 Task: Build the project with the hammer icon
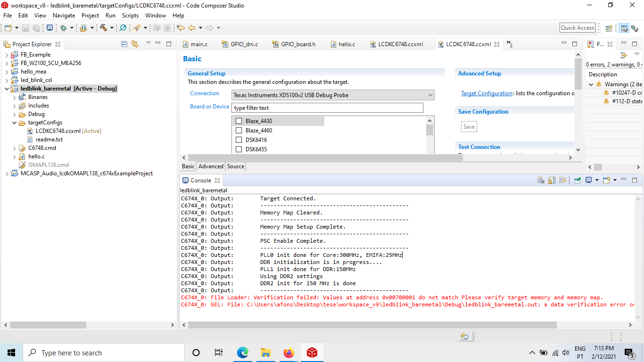(x=103, y=28)
